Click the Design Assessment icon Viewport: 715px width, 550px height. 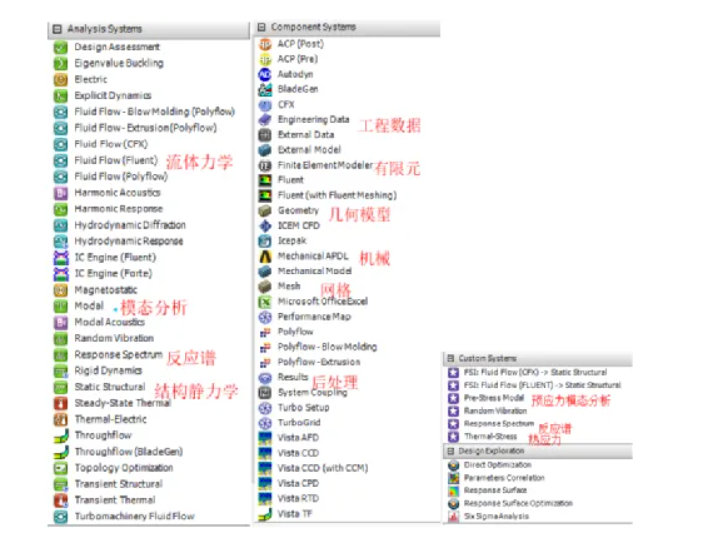(x=61, y=47)
